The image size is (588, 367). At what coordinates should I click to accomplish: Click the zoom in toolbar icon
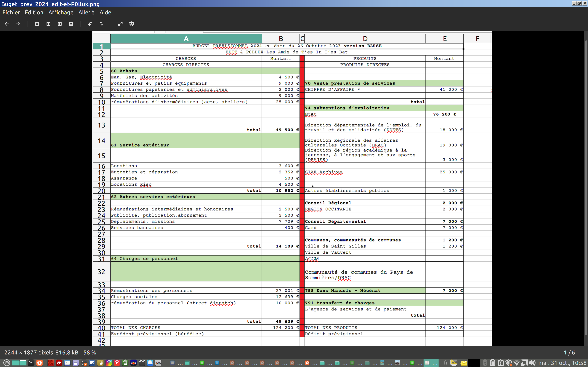point(48,24)
